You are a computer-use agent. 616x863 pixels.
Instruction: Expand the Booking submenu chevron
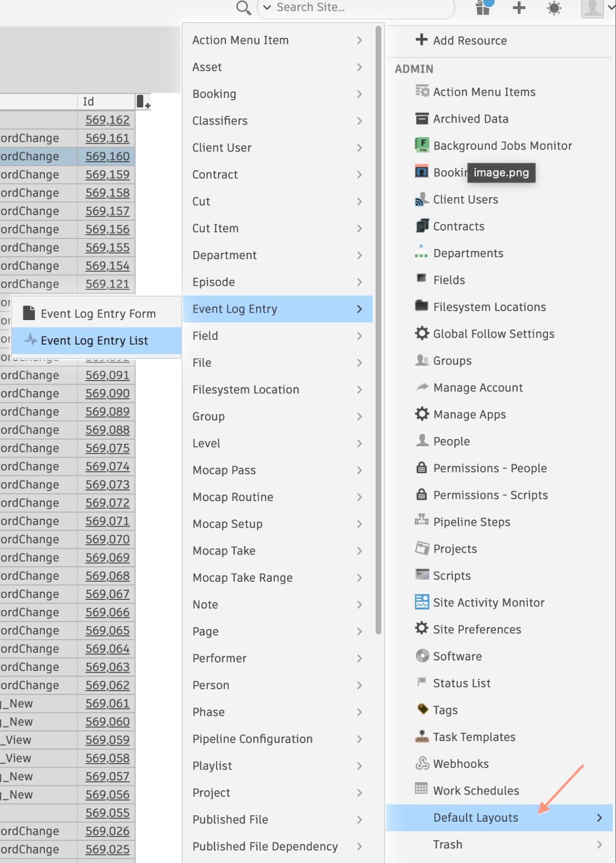point(359,94)
